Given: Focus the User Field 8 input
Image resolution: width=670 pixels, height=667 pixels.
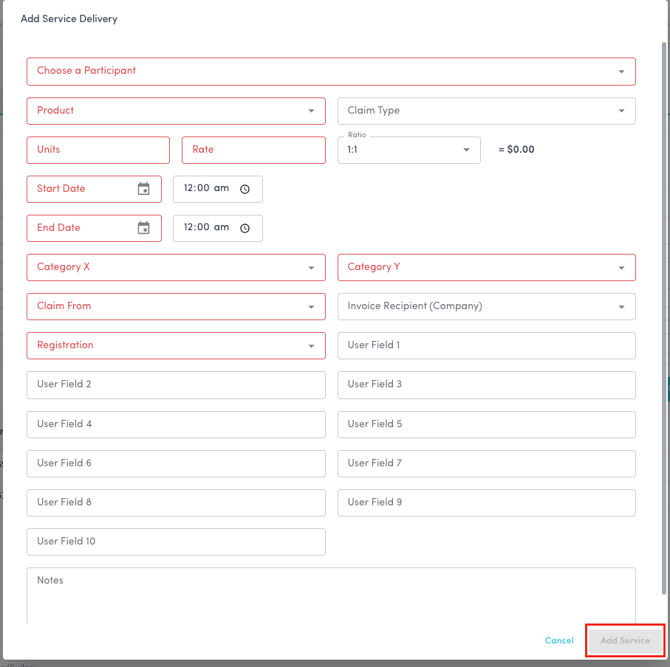Looking at the screenshot, I should [176, 503].
